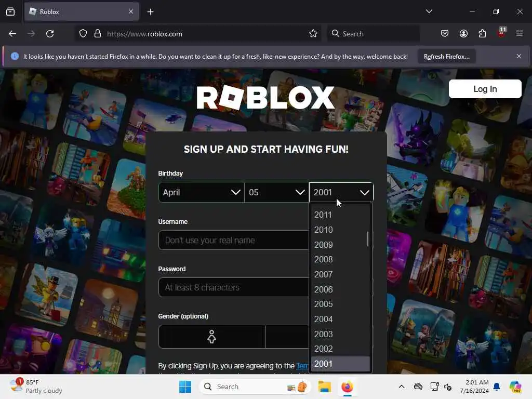Select 2009 from the year list
This screenshot has width=532, height=399.
[x=340, y=245]
